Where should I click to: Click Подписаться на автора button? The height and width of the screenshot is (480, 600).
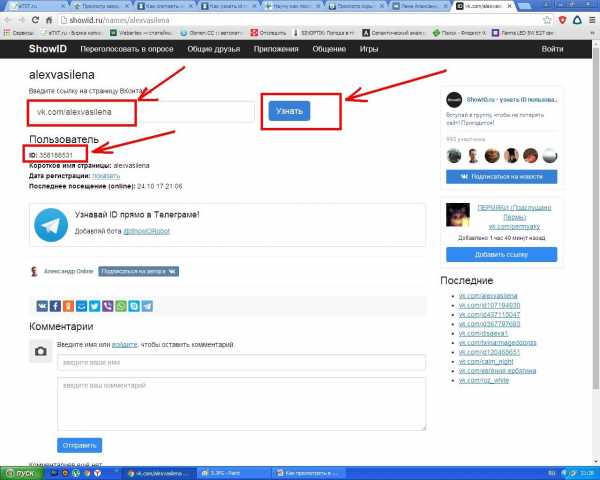pos(139,271)
